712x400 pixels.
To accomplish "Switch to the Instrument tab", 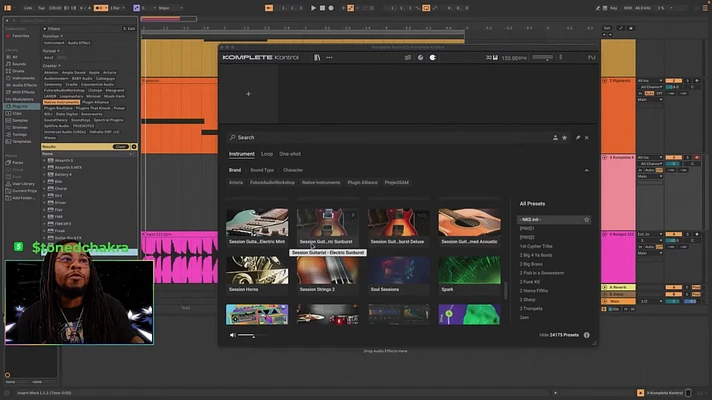I will click(x=242, y=154).
